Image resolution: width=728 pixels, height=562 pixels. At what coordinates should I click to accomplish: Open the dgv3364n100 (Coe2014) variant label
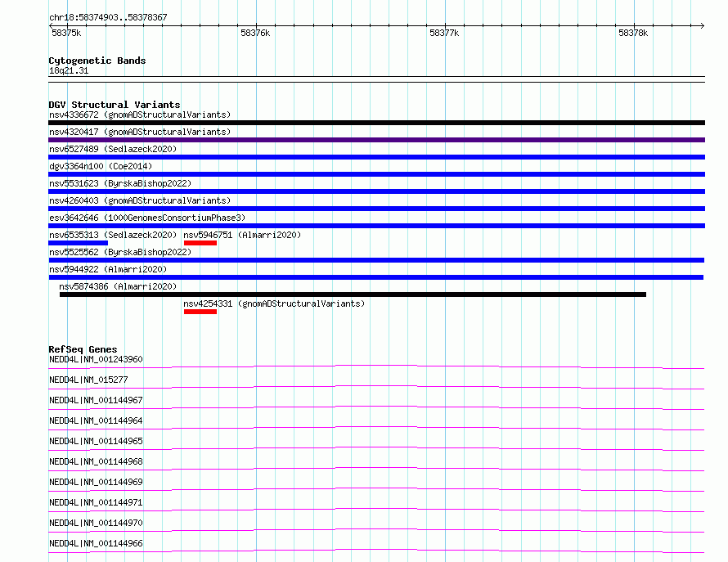(x=101, y=166)
